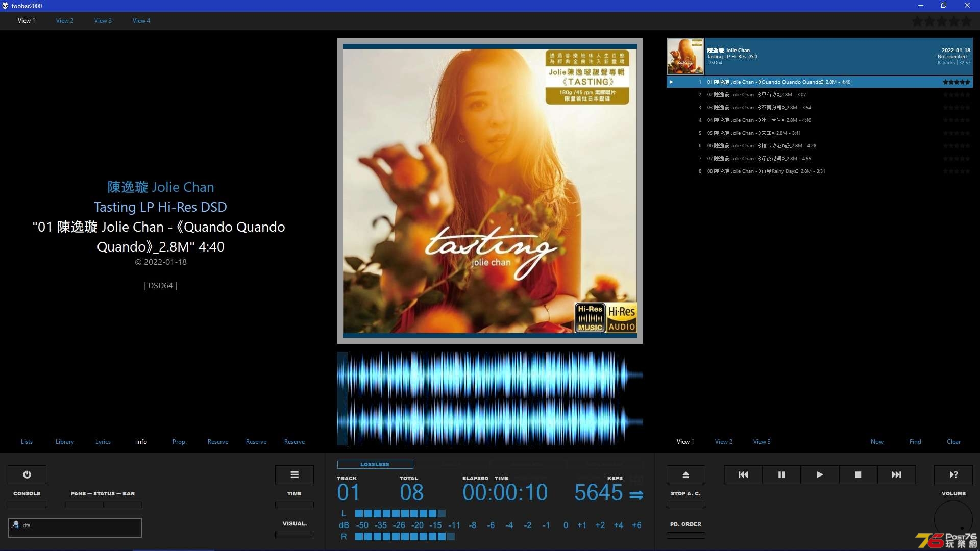Open the Info tab
The width and height of the screenshot is (980, 551).
141,442
